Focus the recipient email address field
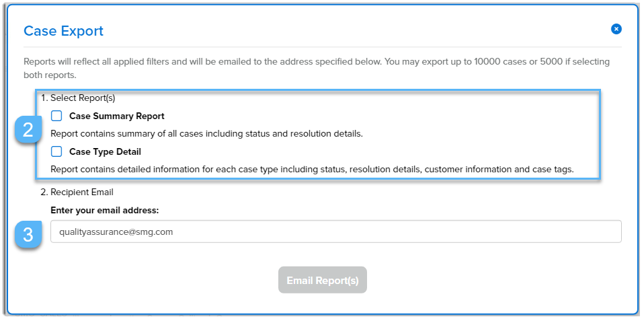 (x=335, y=232)
